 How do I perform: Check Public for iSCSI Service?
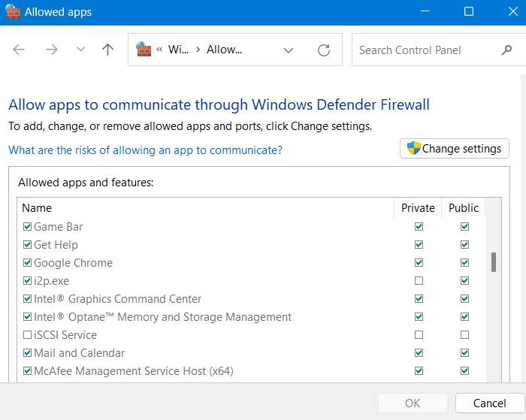tap(464, 335)
